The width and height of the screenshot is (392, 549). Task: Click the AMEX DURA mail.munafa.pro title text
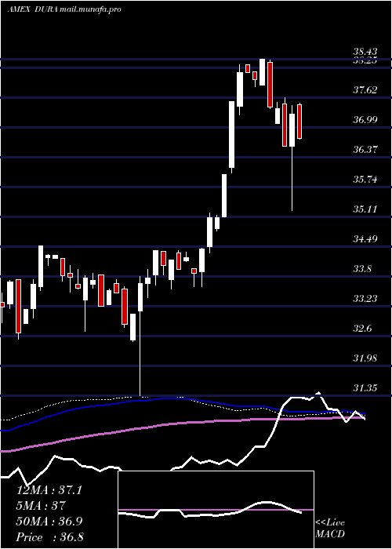tap(64, 9)
